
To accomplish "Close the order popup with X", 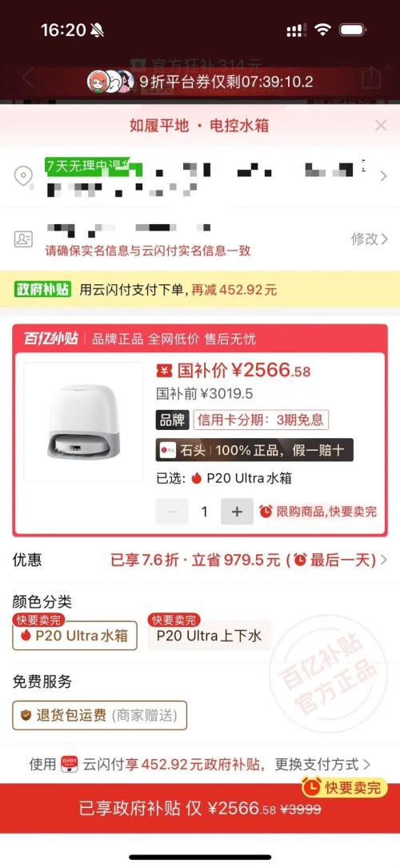I will point(381,126).
